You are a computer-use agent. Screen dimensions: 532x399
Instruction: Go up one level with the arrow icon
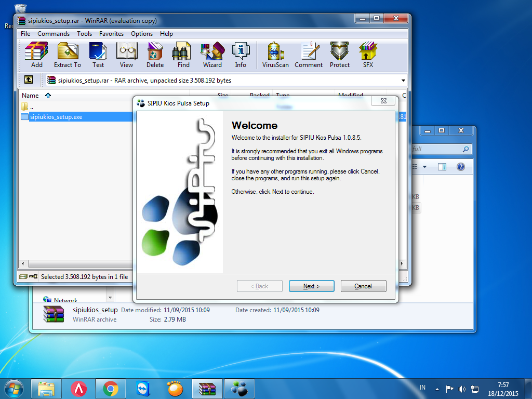(x=29, y=79)
